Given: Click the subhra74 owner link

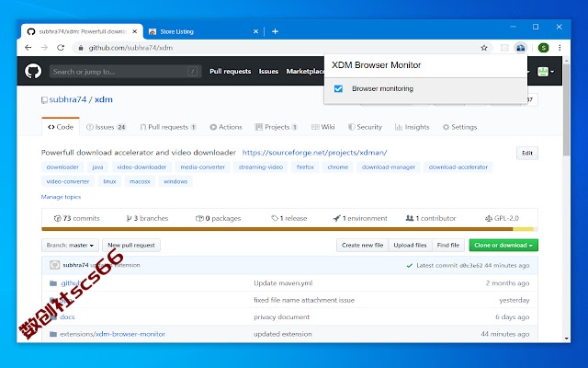Looking at the screenshot, I should click(x=68, y=99).
